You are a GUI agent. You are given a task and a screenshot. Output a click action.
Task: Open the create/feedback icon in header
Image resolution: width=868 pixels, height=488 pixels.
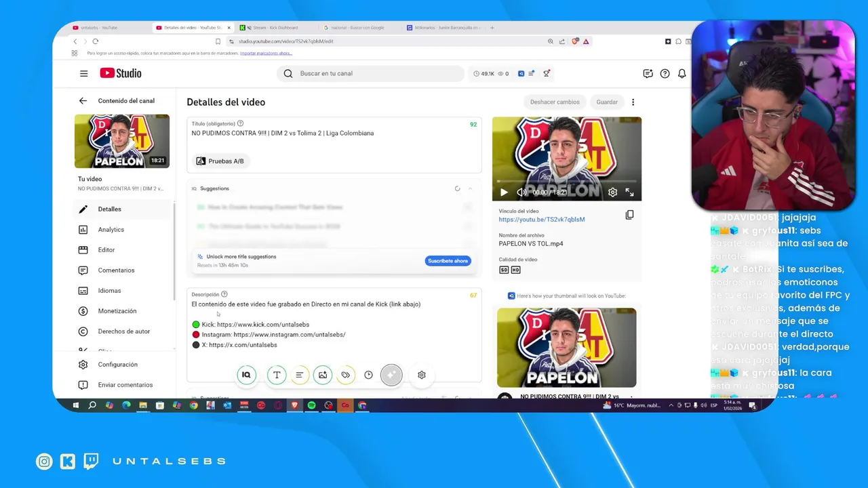coord(648,73)
